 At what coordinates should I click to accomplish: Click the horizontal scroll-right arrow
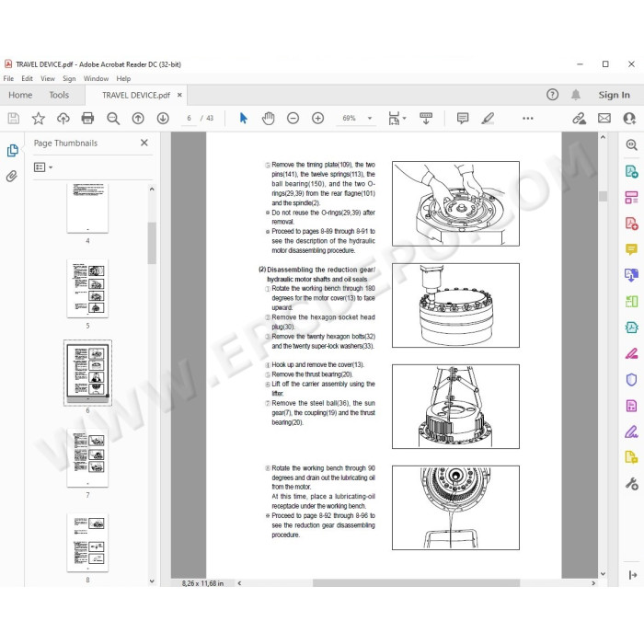click(593, 583)
